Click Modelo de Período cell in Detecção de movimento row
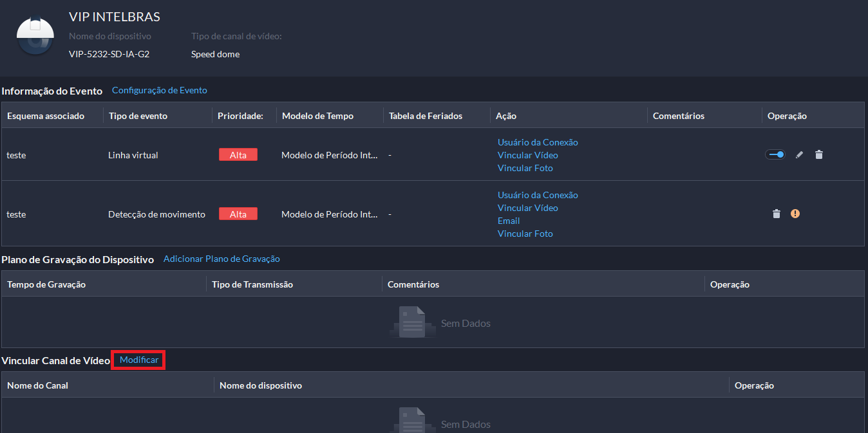868x433 pixels. tap(330, 214)
